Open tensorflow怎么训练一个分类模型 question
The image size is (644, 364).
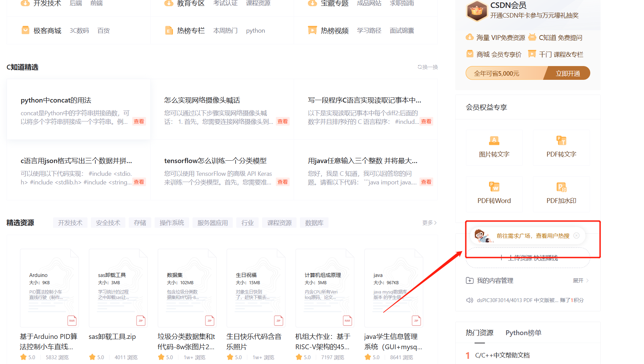click(x=215, y=161)
